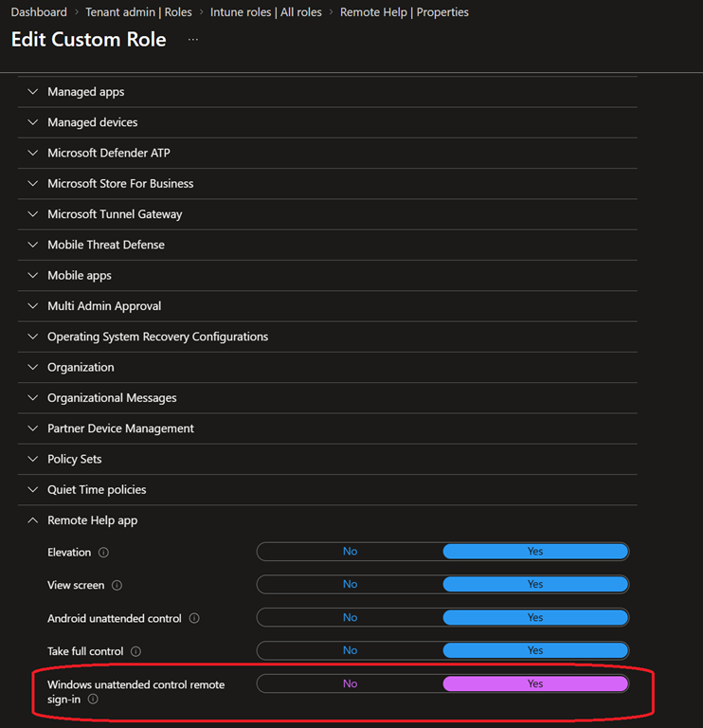Go to Dashboard breadcrumb

pyautogui.click(x=39, y=12)
